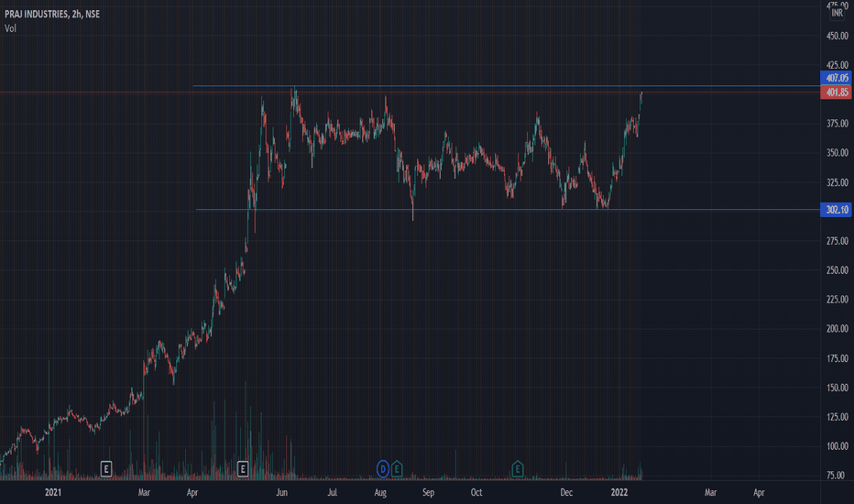854x504 pixels.
Task: Click the 200.00 price axis value
Action: point(838,329)
